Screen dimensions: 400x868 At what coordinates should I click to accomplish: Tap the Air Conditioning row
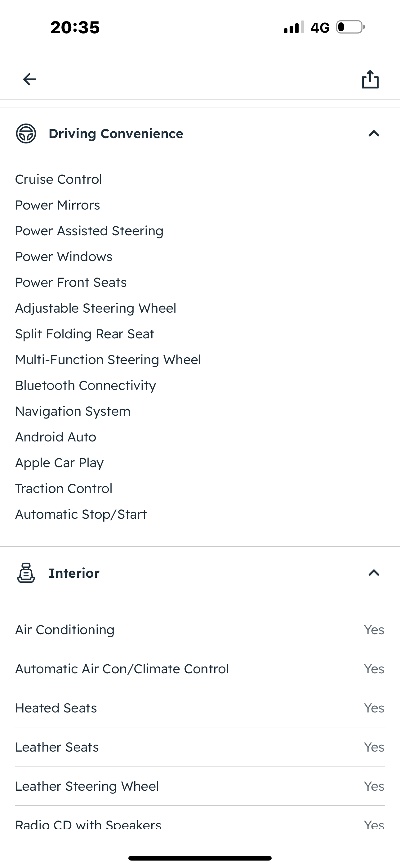[x=200, y=630]
